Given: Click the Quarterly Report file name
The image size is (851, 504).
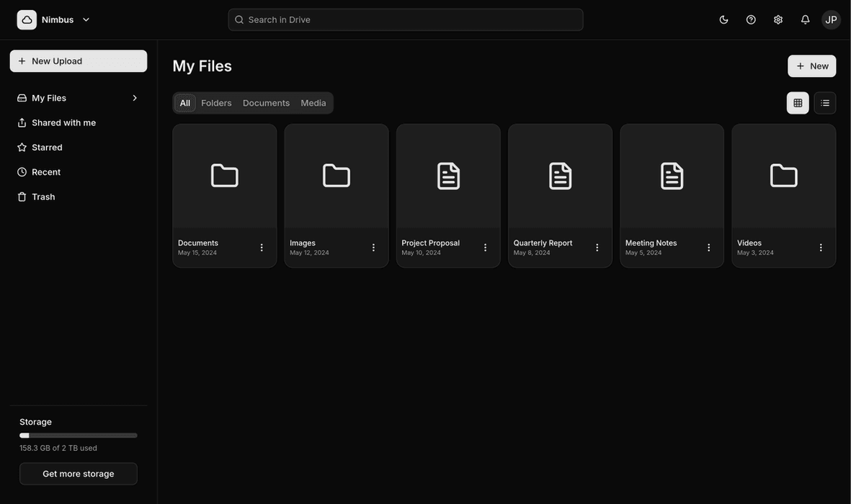Looking at the screenshot, I should (x=543, y=243).
